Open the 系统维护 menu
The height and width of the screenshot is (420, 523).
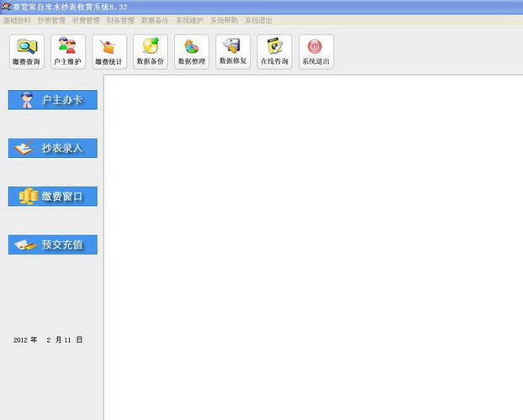[x=189, y=20]
